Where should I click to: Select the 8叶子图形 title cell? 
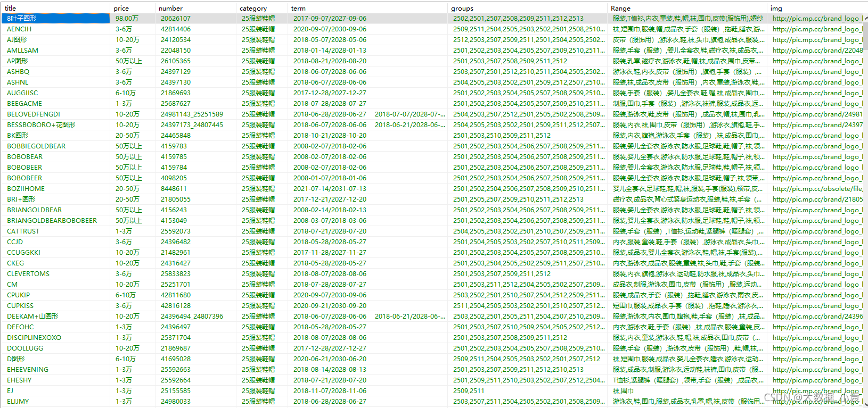[x=55, y=19]
